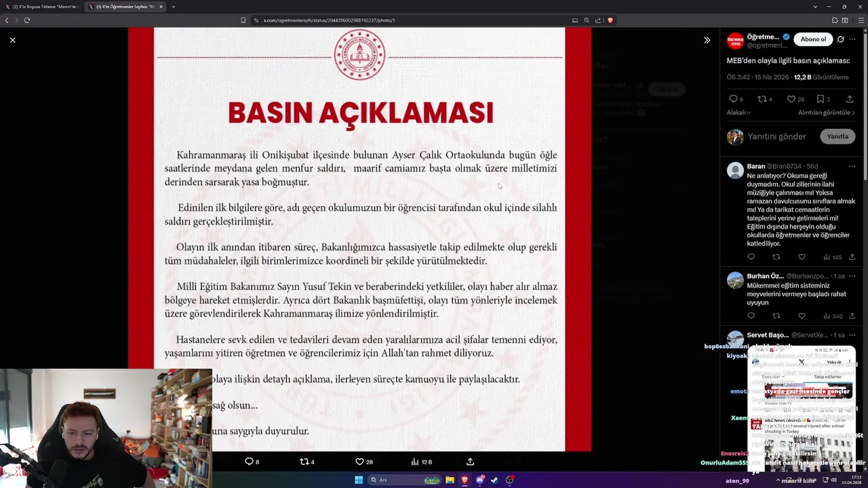This screenshot has height=488, width=868.
Task: Open Burhan Öz reply's three-dot menu
Action: tap(852, 276)
